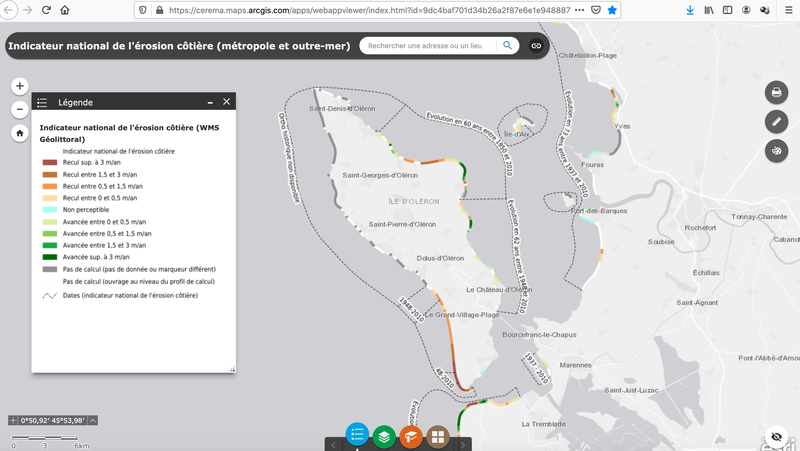This screenshot has width=800, height=451.
Task: Open the print widget
Action: pos(775,93)
